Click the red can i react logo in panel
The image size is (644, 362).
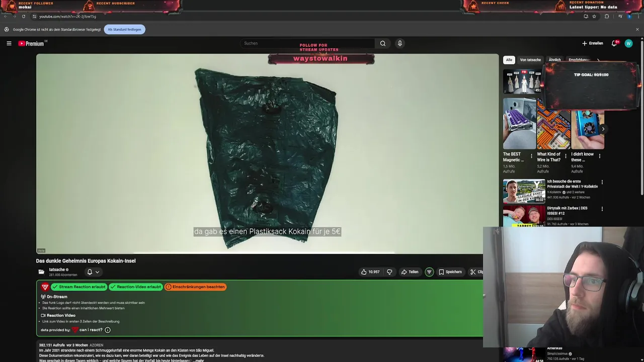[45, 287]
